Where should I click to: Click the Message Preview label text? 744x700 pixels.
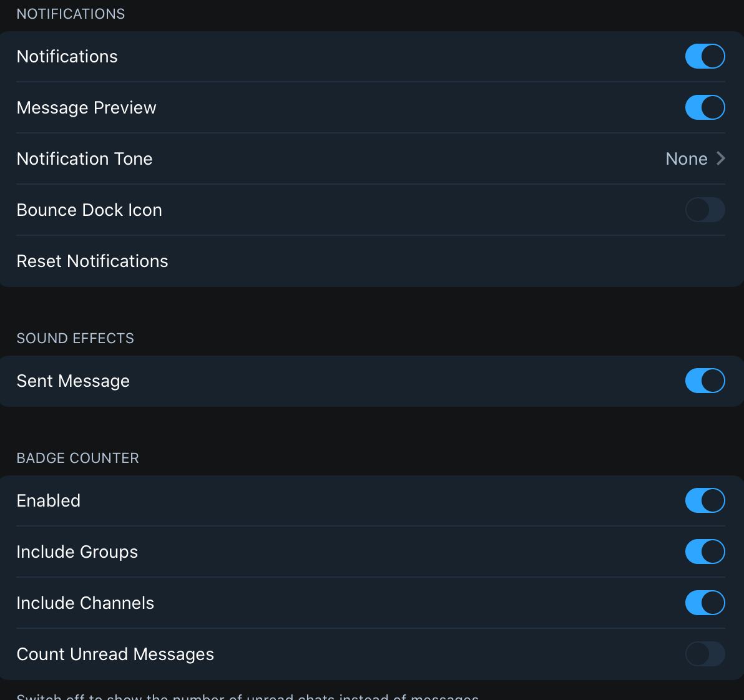tap(86, 108)
